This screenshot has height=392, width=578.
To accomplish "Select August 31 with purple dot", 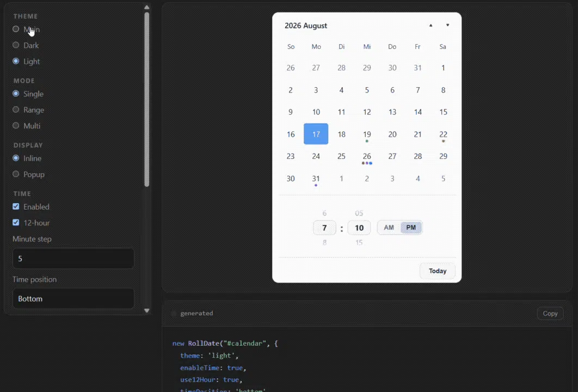I will [316, 179].
